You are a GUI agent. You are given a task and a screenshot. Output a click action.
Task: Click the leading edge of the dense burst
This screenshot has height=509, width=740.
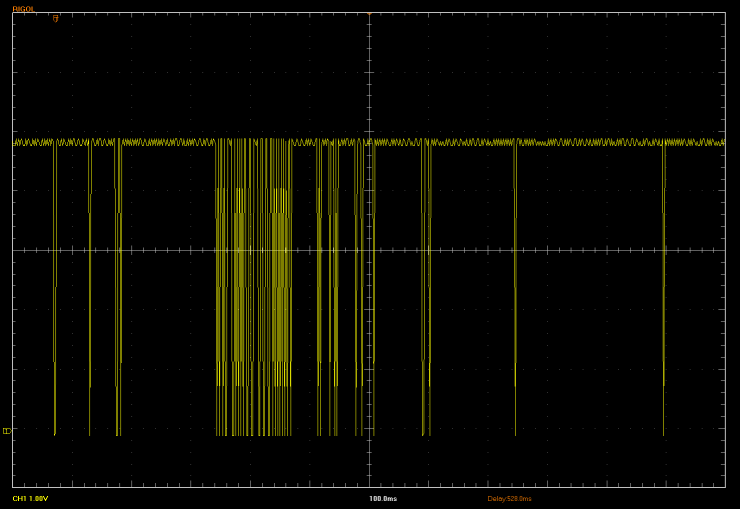pyautogui.click(x=217, y=290)
